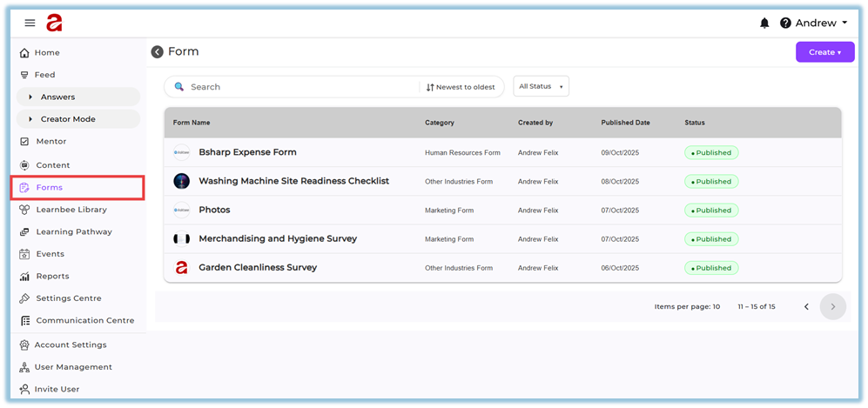Open the All Status filter dropdown
Screen dimensions: 868x408
click(540, 86)
